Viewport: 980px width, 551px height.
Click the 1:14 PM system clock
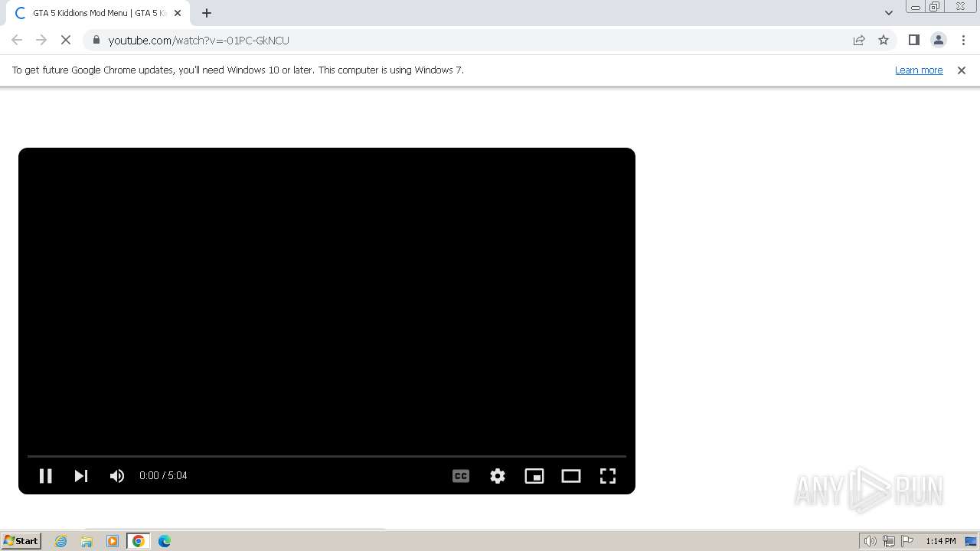click(x=941, y=541)
